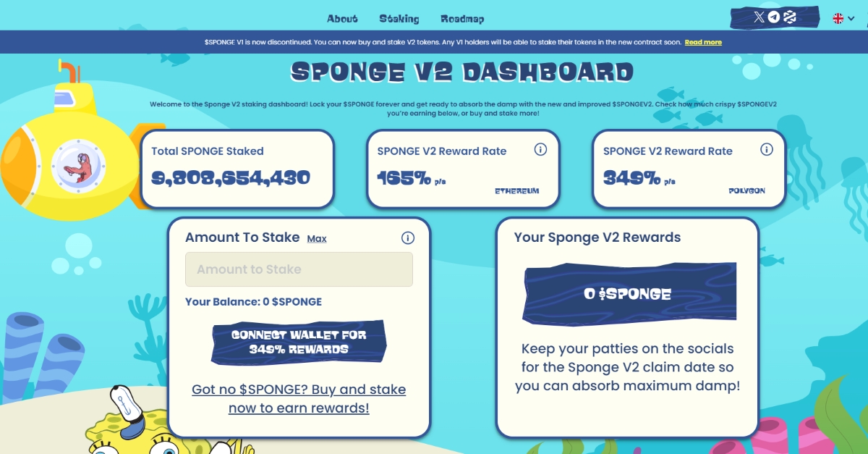The image size is (868, 454).
Task: Open the X (Twitter) social icon
Action: (759, 17)
